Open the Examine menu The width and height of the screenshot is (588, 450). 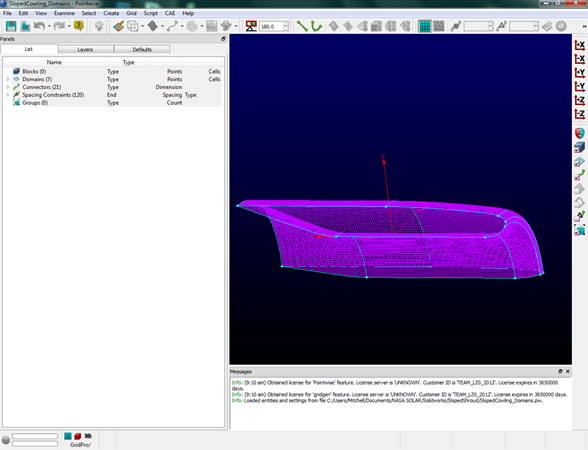click(x=64, y=13)
